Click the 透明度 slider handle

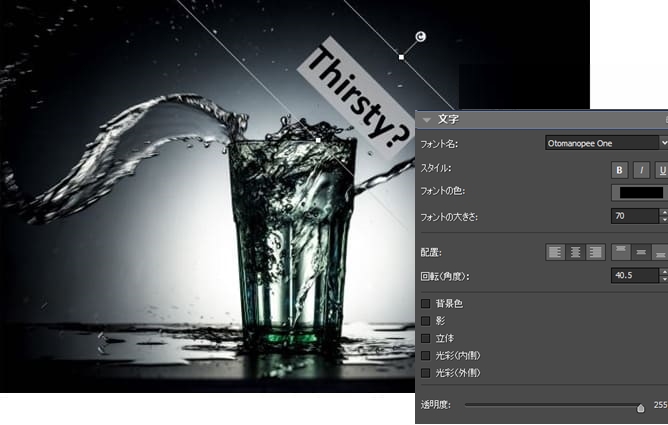click(x=640, y=408)
